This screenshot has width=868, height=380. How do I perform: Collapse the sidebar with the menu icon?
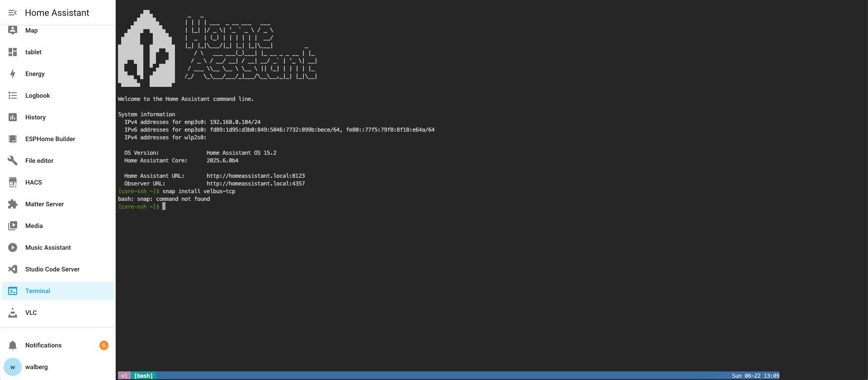[13, 13]
